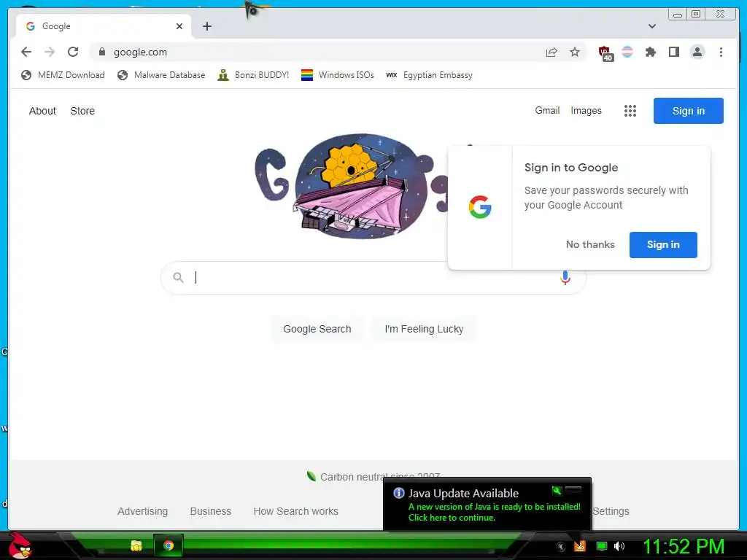Show hidden tray icons arrow
Image resolution: width=747 pixels, height=560 pixels.
tap(561, 547)
